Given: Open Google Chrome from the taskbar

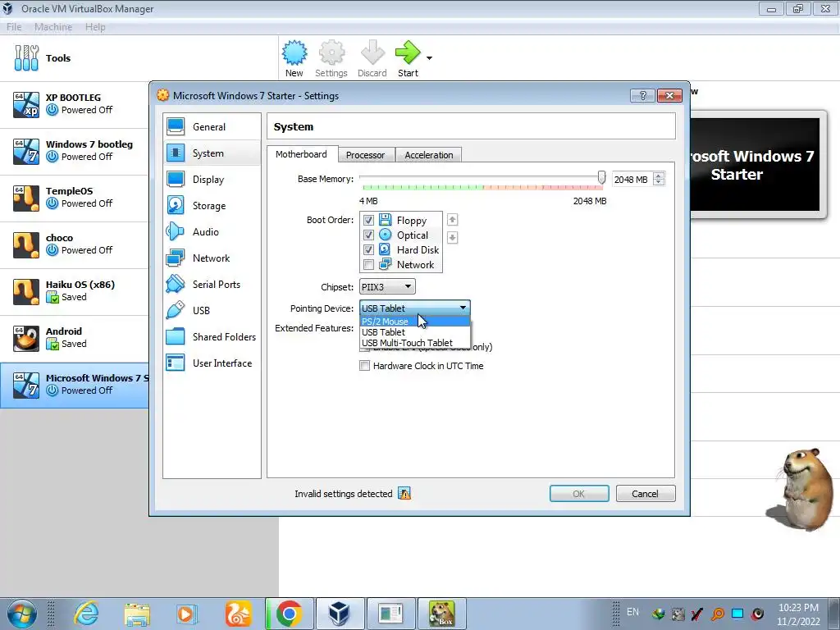Looking at the screenshot, I should (290, 614).
